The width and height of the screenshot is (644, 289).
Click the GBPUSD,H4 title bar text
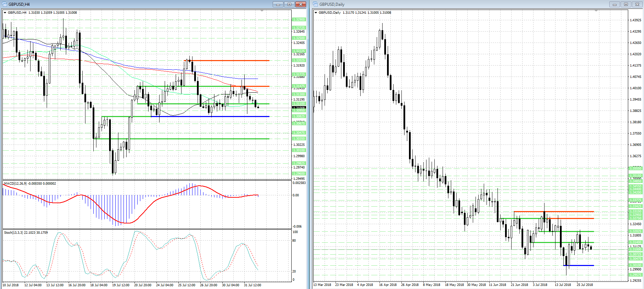click(19, 4)
